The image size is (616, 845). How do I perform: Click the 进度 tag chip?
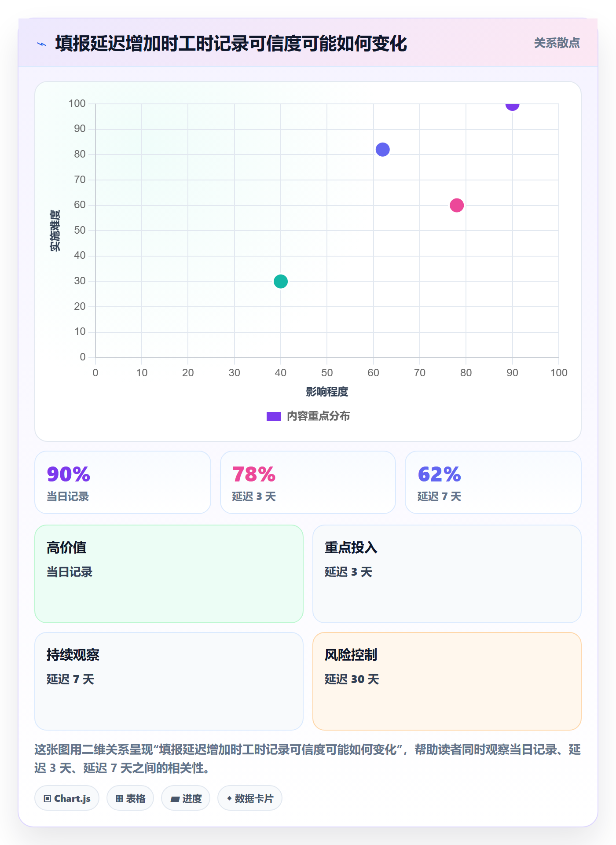(186, 798)
